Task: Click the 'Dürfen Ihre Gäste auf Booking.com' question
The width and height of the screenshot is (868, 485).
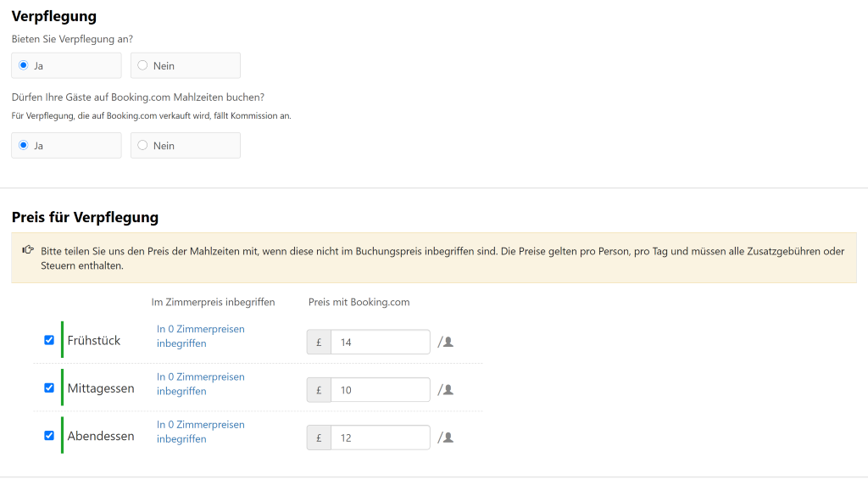Action: [x=138, y=98]
